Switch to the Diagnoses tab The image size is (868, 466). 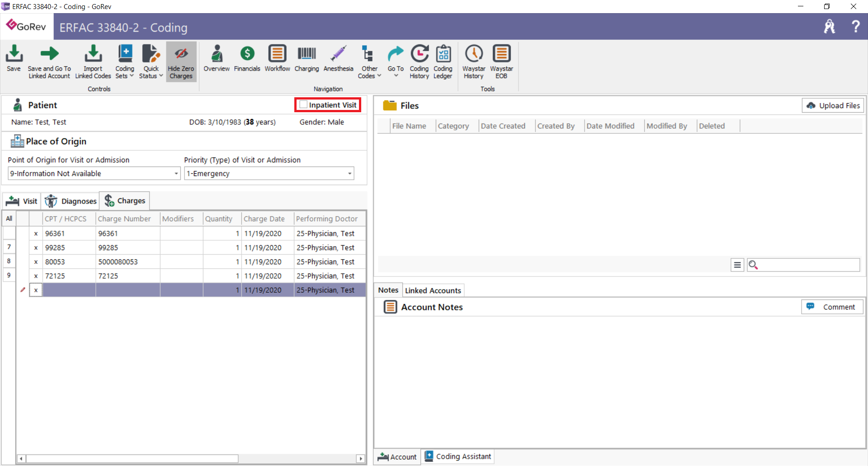[x=71, y=201]
